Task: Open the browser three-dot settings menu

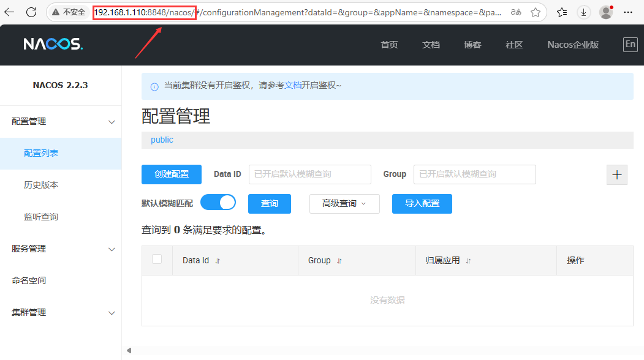Action: [628, 12]
